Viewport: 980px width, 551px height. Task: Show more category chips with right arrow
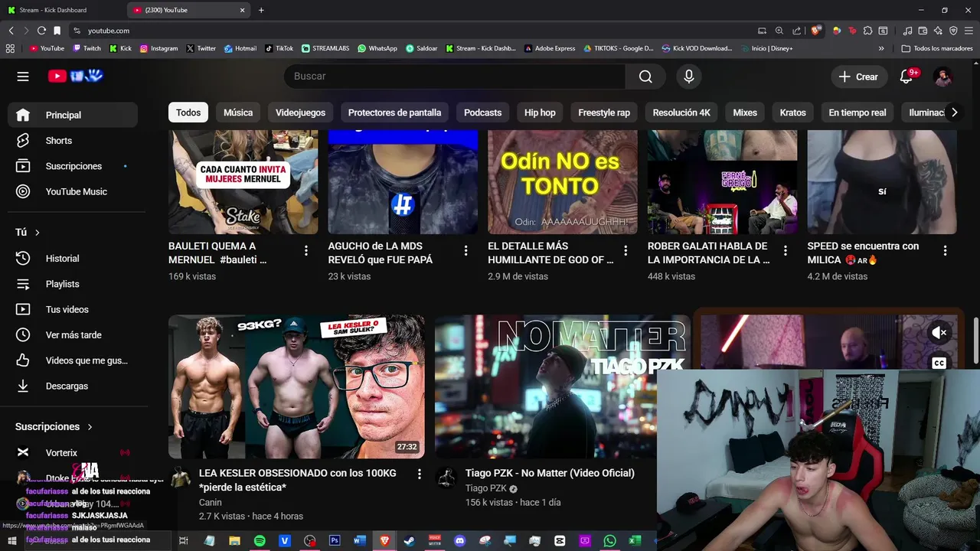(x=954, y=112)
